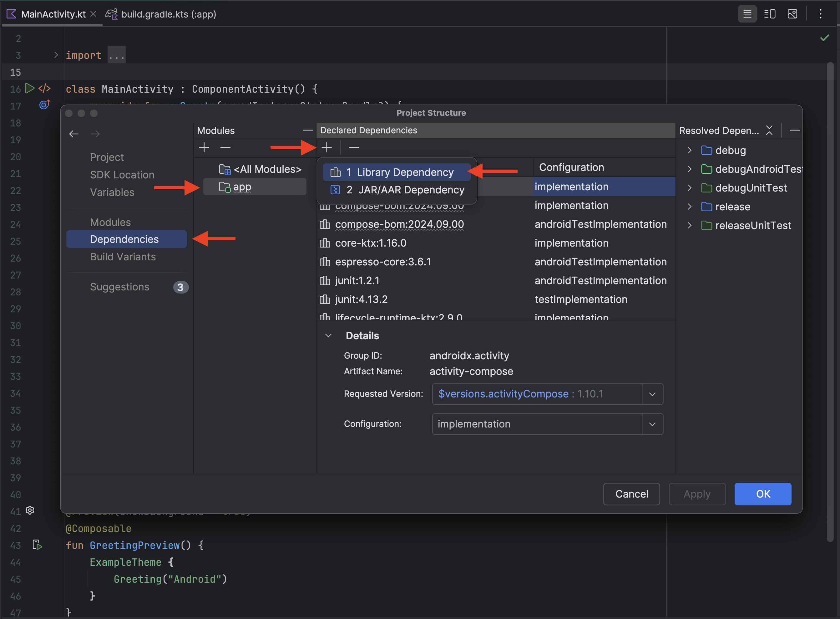Screen dimensions: 840x619
Task: Click the add declared dependency plus icon
Action: click(x=326, y=147)
